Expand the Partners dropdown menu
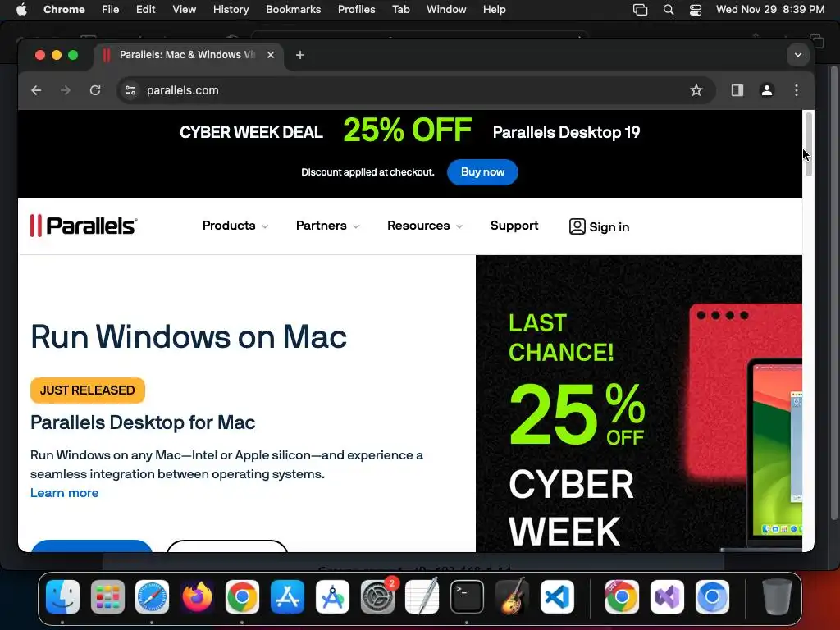 click(327, 226)
